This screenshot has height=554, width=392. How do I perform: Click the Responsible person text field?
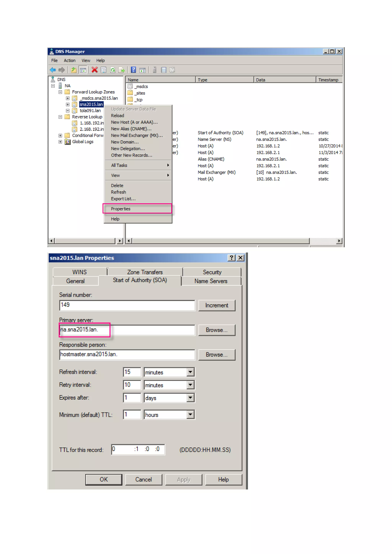(127, 354)
